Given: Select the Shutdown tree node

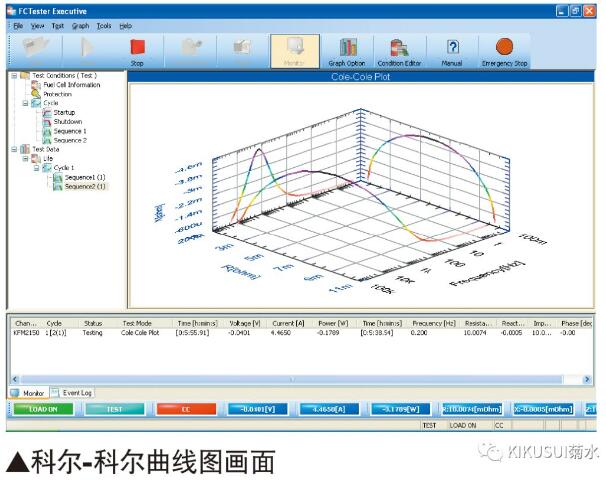Looking at the screenshot, I should pyautogui.click(x=68, y=122).
